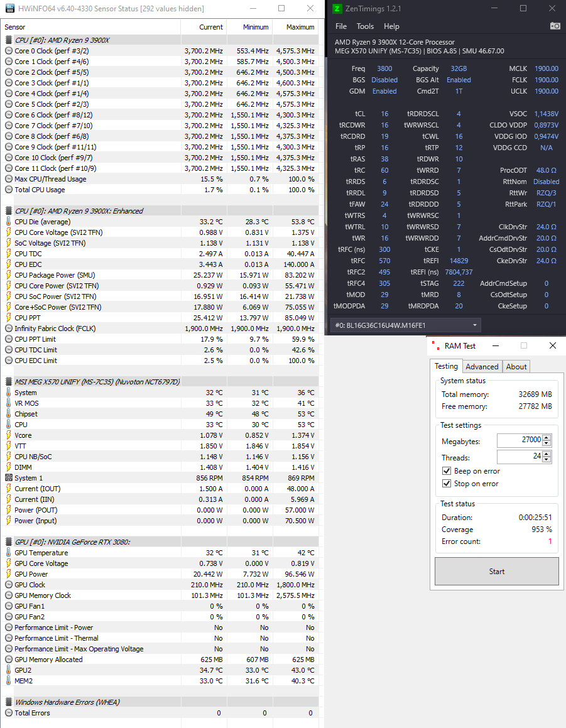566x728 pixels.
Task: Click the thermometer icon beside CPU Die (average)
Action: pos(9,222)
